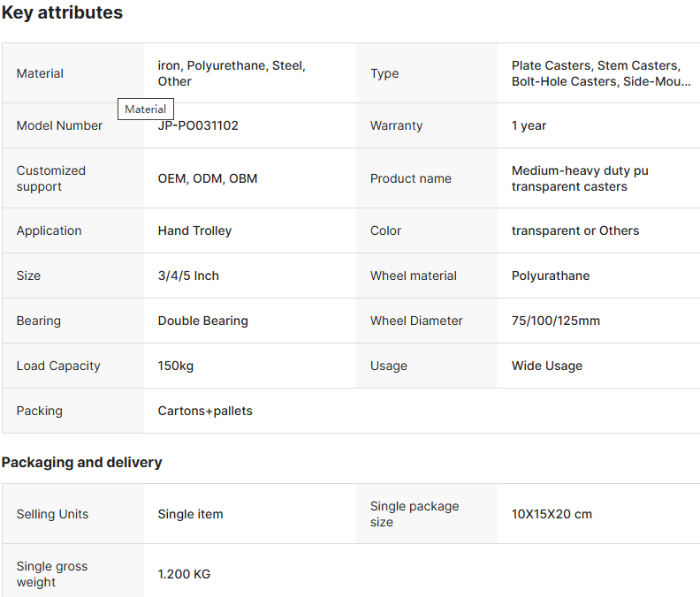Image resolution: width=700 pixels, height=597 pixels.
Task: Click the Single item selling units value
Action: 190,514
